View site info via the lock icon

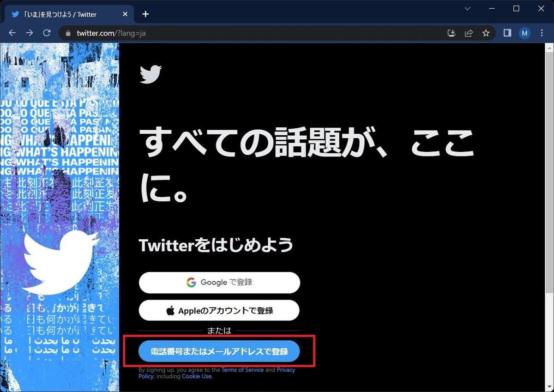coord(69,33)
